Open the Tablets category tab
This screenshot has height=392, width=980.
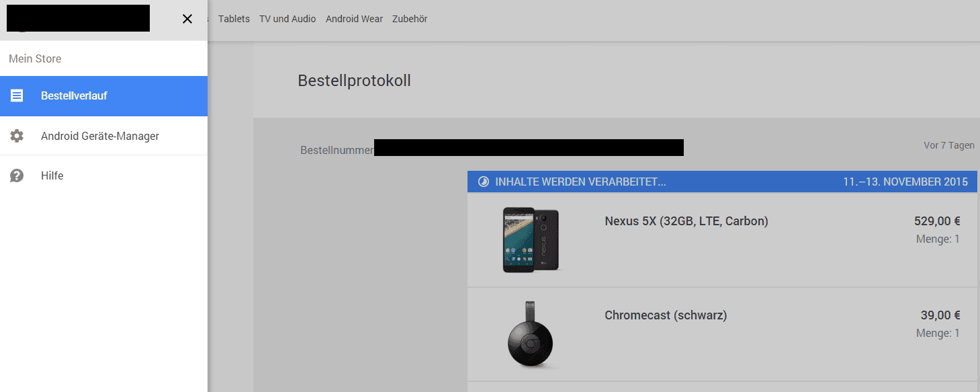[x=234, y=19]
